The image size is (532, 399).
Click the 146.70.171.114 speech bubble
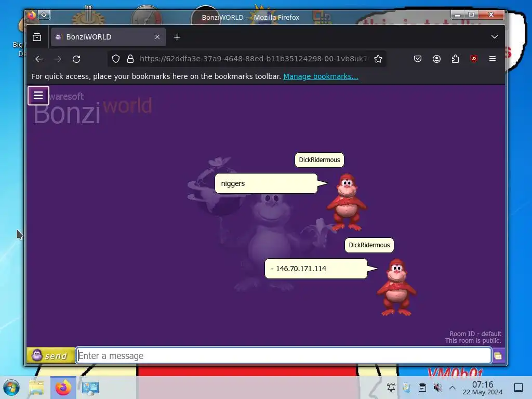[316, 269]
